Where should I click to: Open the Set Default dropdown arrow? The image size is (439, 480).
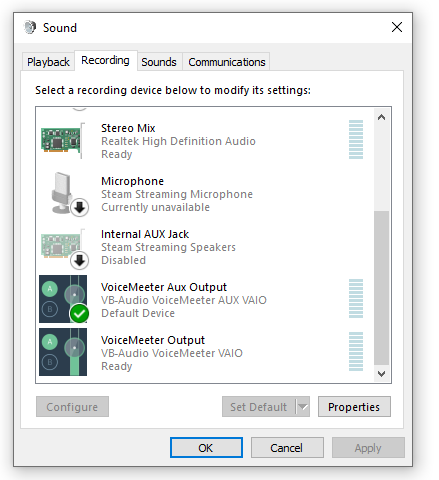pos(303,407)
